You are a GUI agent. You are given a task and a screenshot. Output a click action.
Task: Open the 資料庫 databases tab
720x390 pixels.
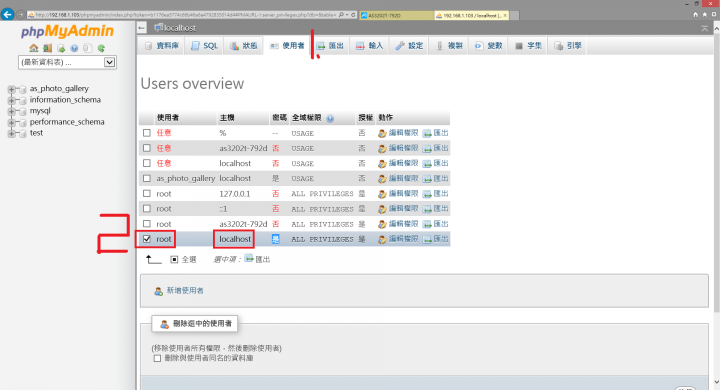(162, 46)
